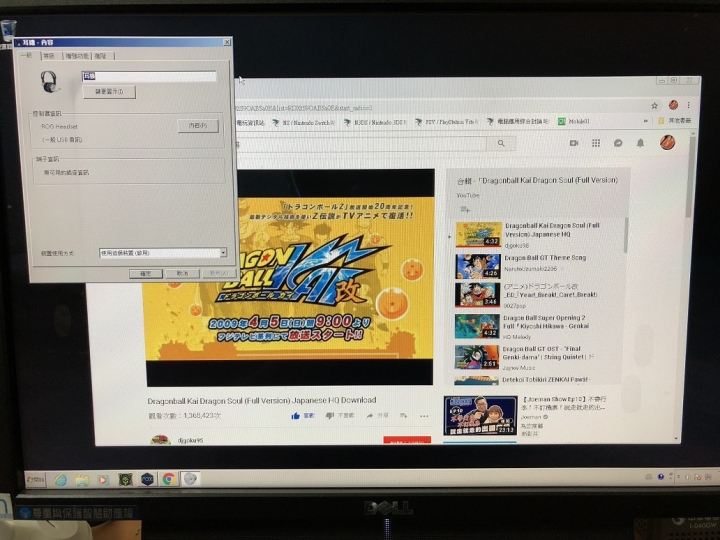Click the playlist panel scrollbar
The image size is (720, 540).
(625, 235)
